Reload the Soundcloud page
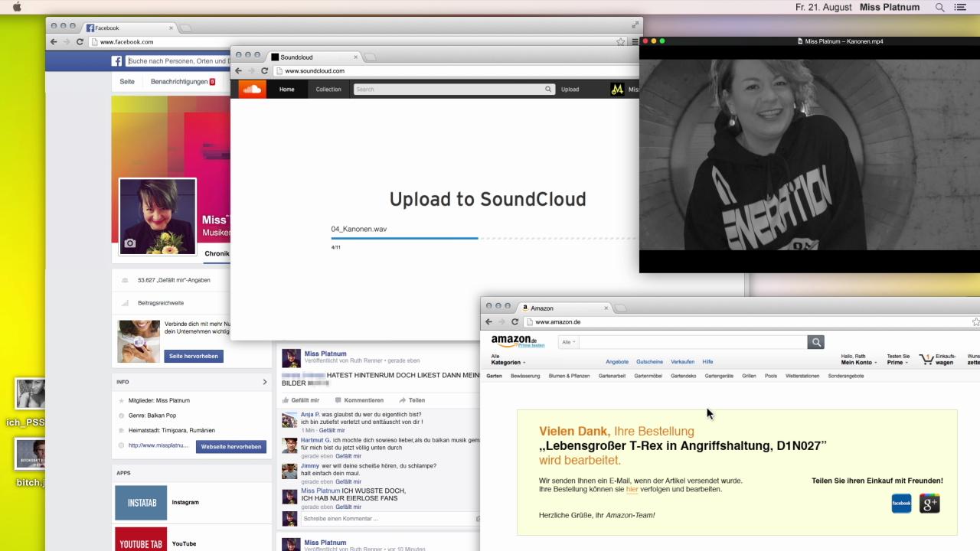The width and height of the screenshot is (980, 551). 265,70
